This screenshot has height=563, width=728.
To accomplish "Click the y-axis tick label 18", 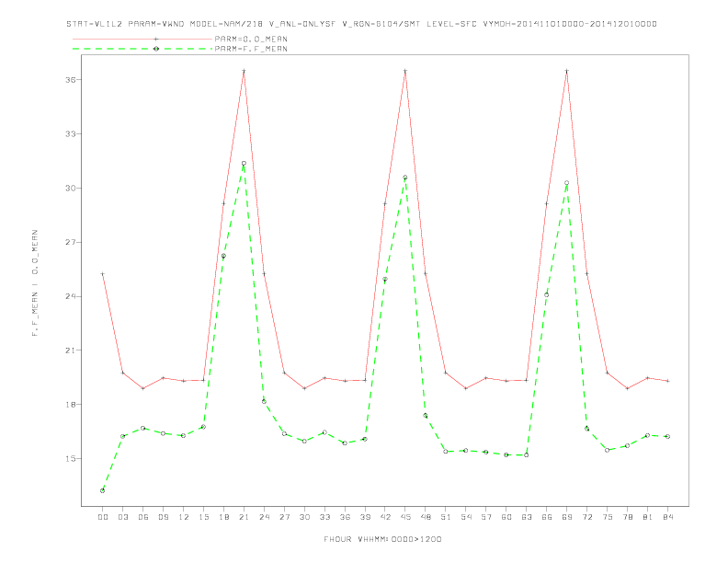I will [x=71, y=405].
